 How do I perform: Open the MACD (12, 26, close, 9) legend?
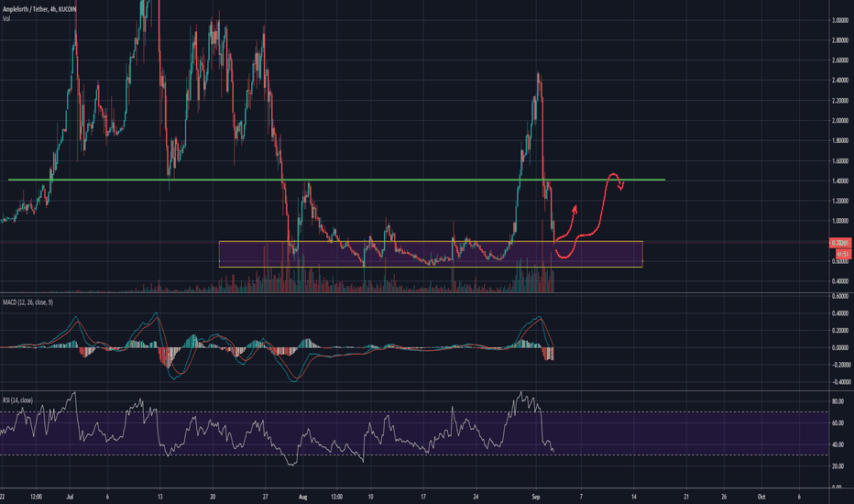click(x=27, y=301)
